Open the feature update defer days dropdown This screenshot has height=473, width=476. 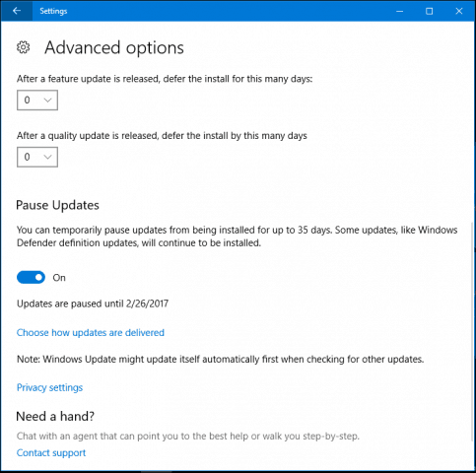click(x=37, y=101)
